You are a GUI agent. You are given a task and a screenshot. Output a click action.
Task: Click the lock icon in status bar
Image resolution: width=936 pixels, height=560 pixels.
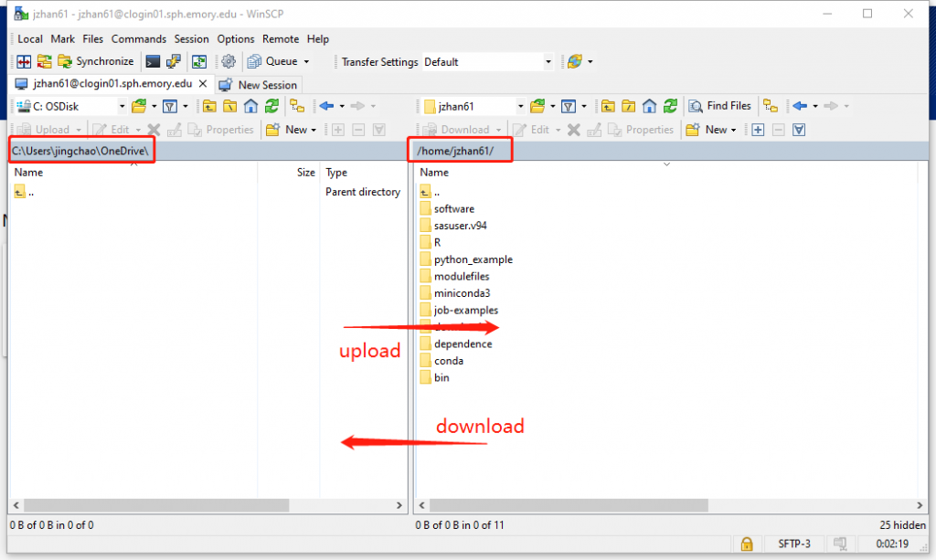(x=747, y=544)
